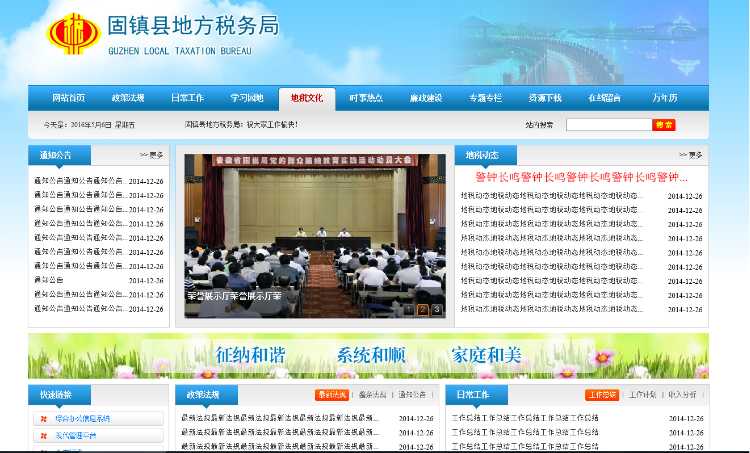Select the orange 最新法规 tab
The width and height of the screenshot is (750, 453).
point(332,395)
